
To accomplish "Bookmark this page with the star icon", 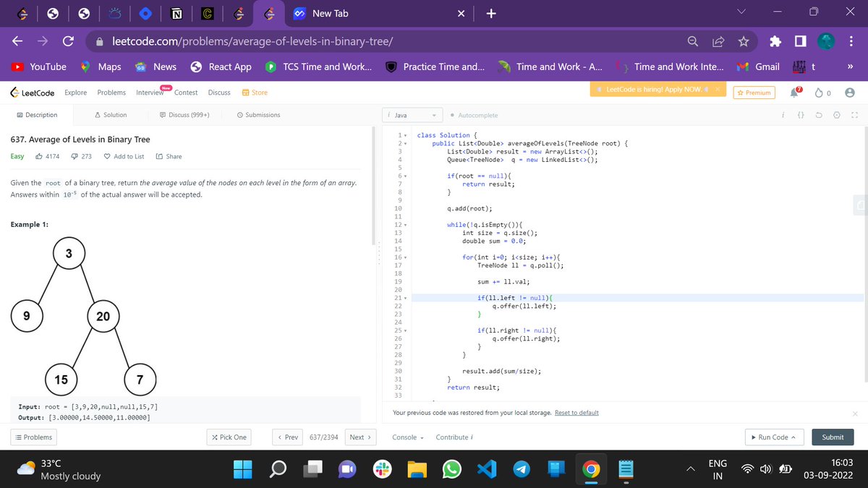I will click(x=743, y=41).
